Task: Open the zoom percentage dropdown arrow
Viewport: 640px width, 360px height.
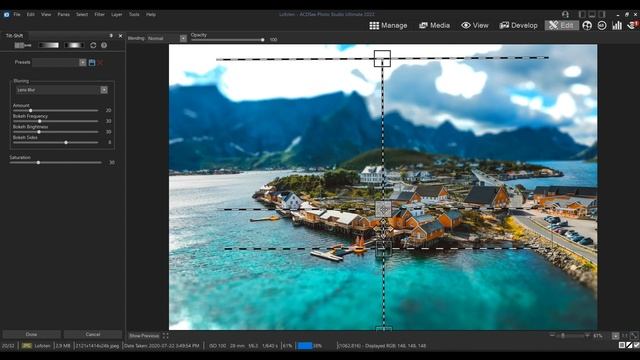Action: click(615, 336)
